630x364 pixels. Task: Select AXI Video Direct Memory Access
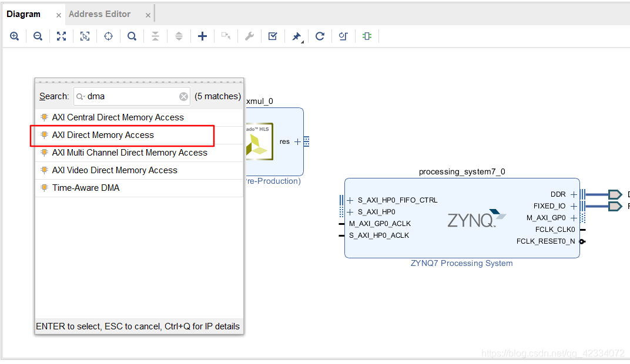click(139, 170)
